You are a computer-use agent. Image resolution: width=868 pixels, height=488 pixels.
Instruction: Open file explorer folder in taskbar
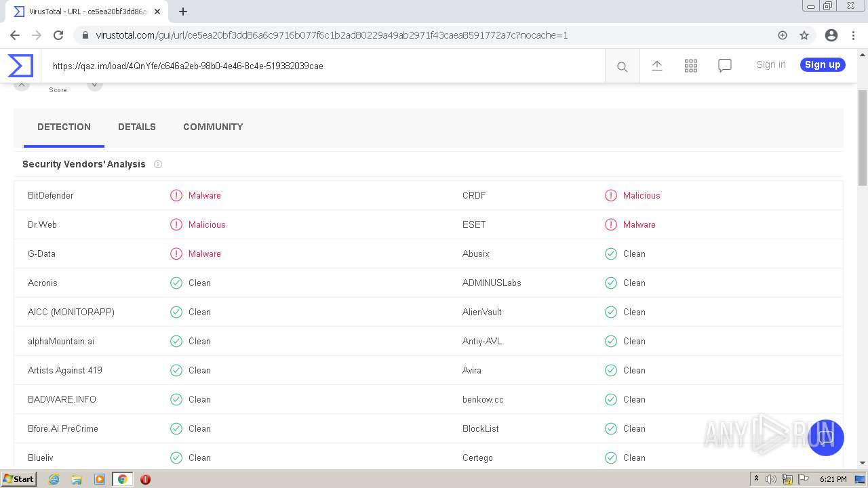(77, 479)
